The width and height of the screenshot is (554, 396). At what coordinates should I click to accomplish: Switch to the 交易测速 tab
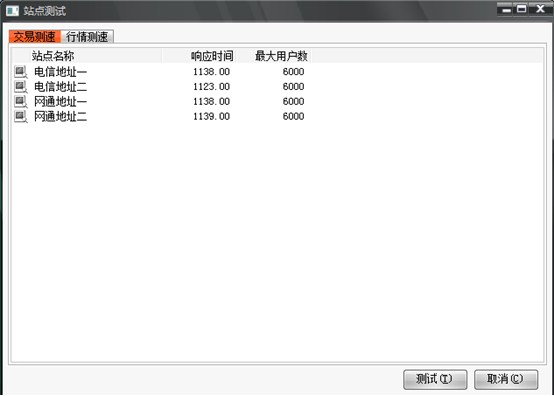(x=35, y=36)
